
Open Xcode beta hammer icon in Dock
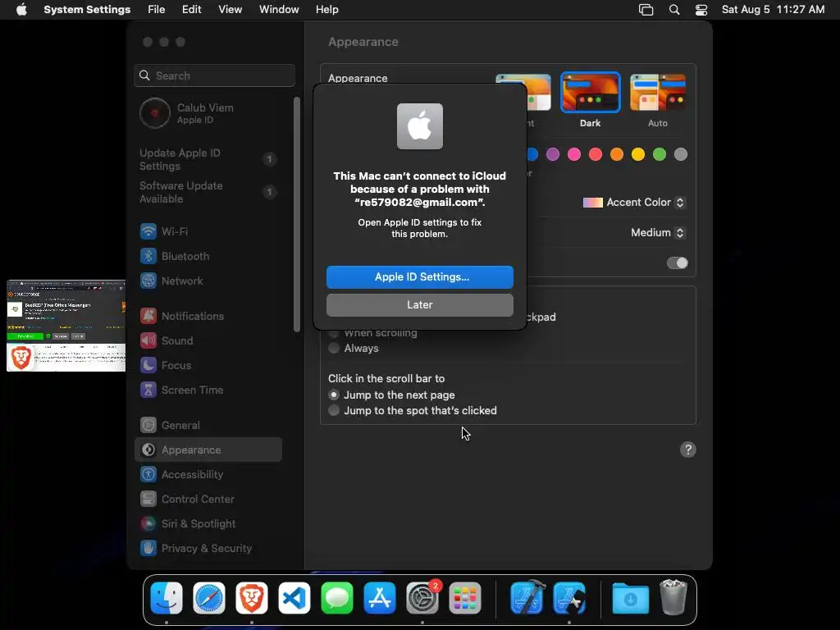527,597
